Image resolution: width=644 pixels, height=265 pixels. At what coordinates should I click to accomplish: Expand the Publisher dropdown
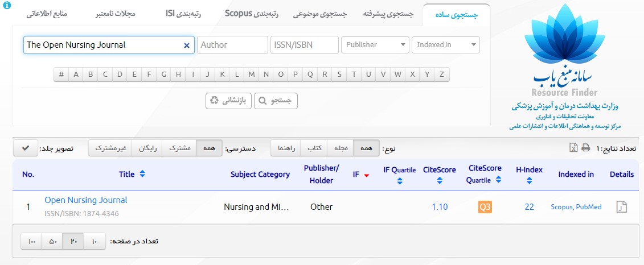click(375, 45)
